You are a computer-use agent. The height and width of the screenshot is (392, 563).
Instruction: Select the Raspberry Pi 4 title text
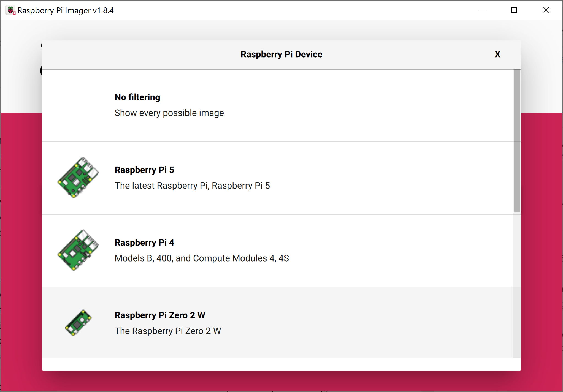pyautogui.click(x=144, y=243)
